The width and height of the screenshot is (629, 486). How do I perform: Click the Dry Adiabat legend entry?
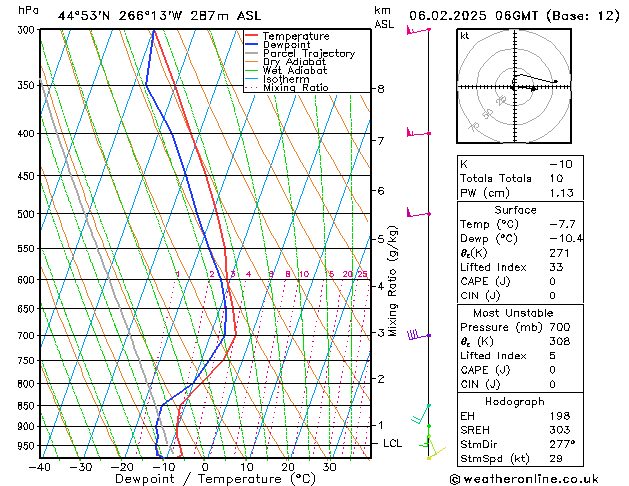coord(285,62)
